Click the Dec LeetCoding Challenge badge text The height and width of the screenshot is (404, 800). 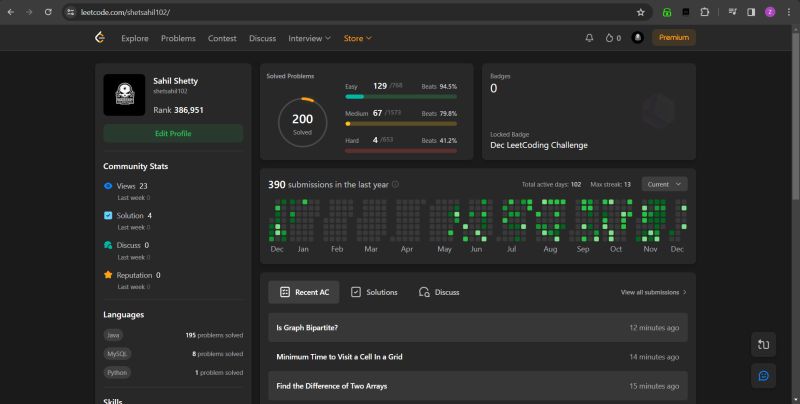coord(539,145)
